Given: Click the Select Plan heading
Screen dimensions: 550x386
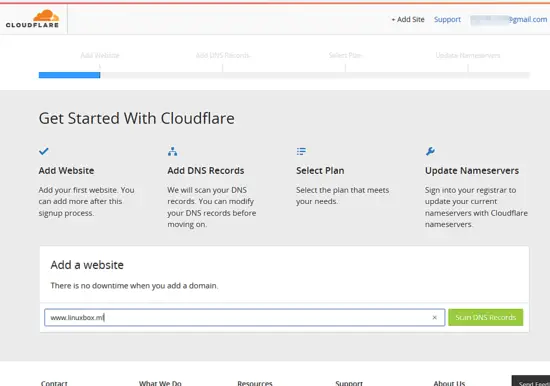Looking at the screenshot, I should pyautogui.click(x=320, y=171).
